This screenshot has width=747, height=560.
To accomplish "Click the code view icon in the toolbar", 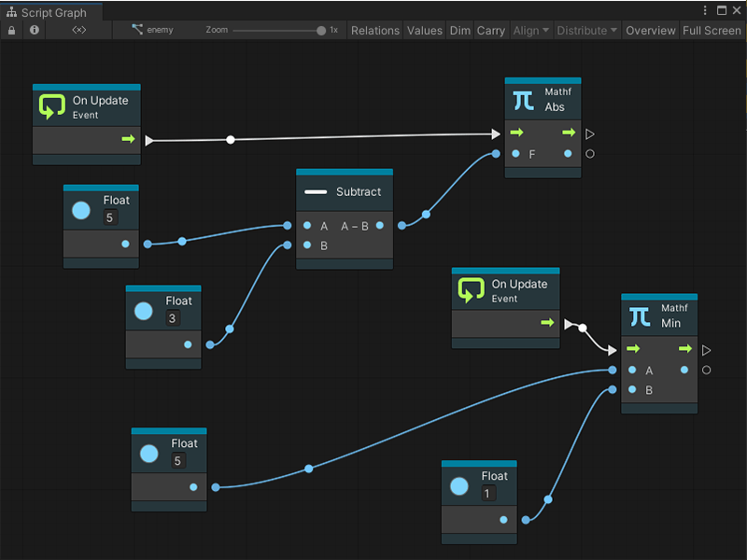I will (x=78, y=30).
